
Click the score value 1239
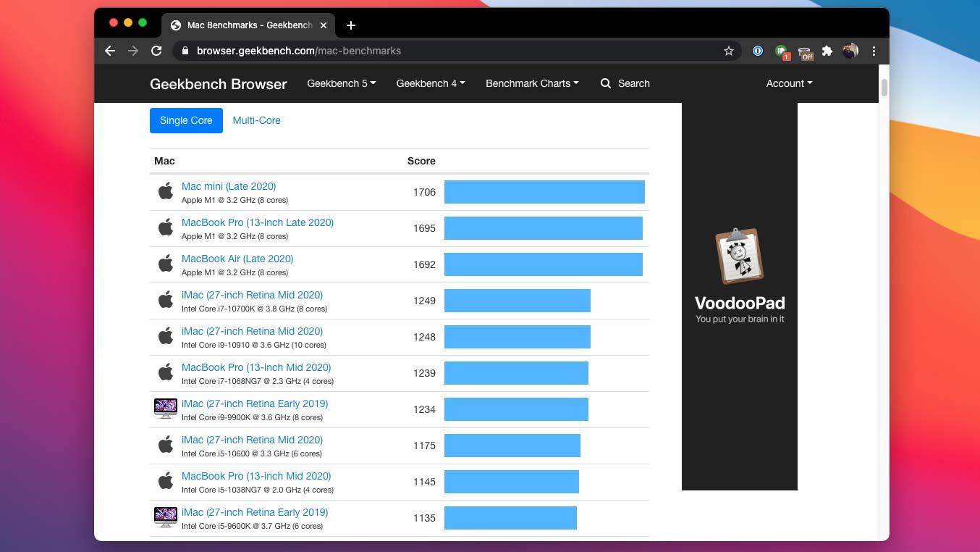click(x=424, y=373)
